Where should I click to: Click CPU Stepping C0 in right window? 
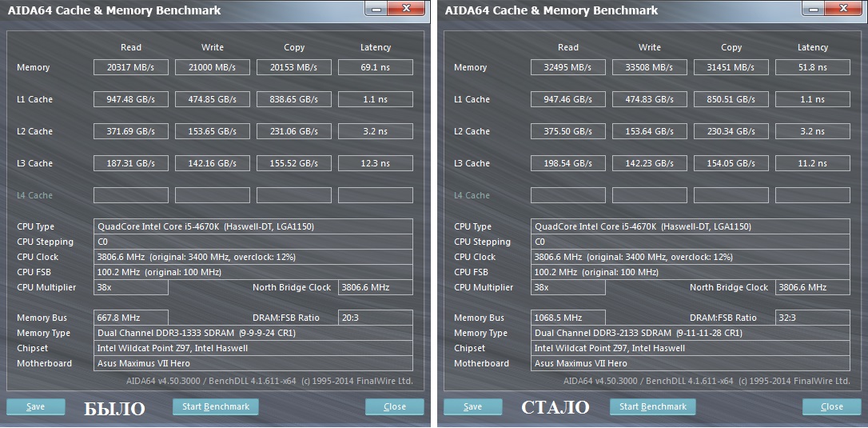[691, 242]
